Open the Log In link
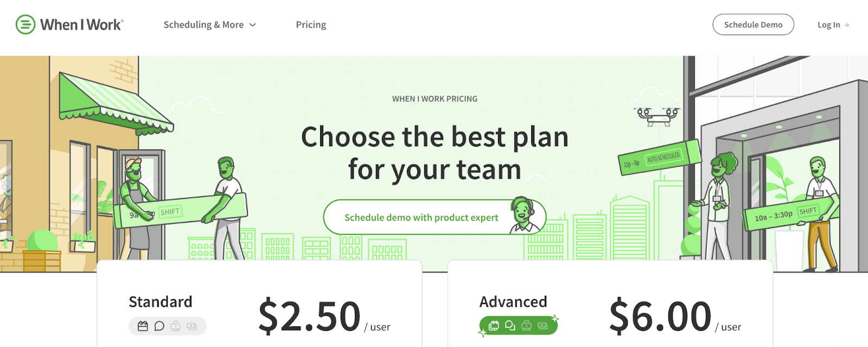This screenshot has width=868, height=347. (x=828, y=24)
